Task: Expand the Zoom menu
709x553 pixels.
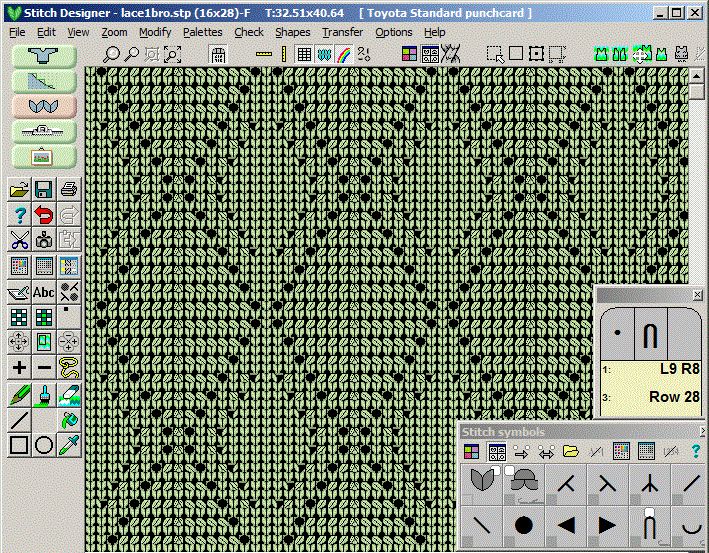Action: pyautogui.click(x=114, y=32)
